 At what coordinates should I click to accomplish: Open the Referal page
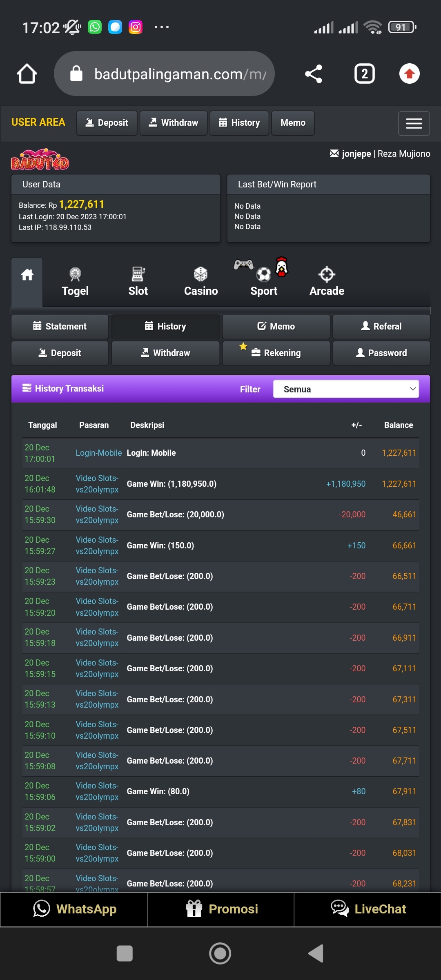[x=381, y=327]
